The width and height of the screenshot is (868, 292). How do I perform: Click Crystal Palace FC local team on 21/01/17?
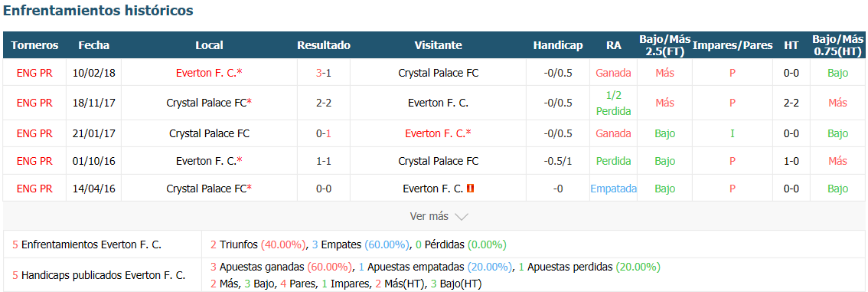coord(209,133)
